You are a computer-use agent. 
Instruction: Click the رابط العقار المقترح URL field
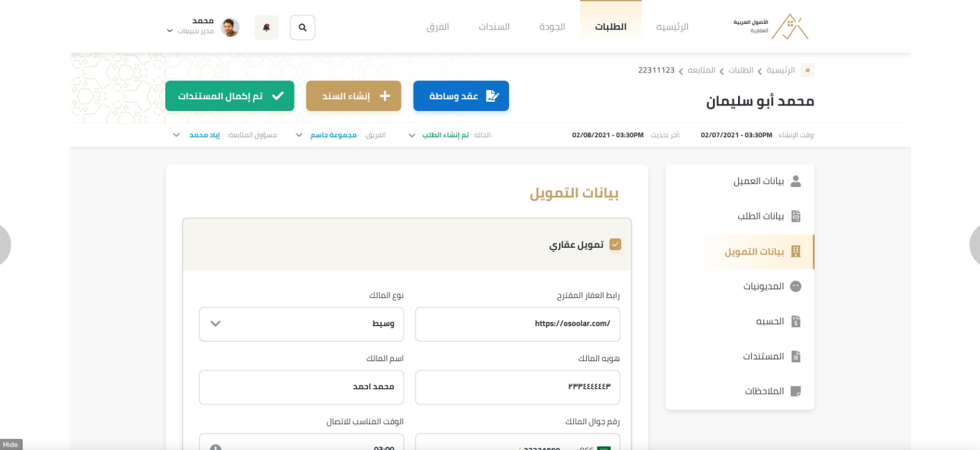tap(518, 324)
